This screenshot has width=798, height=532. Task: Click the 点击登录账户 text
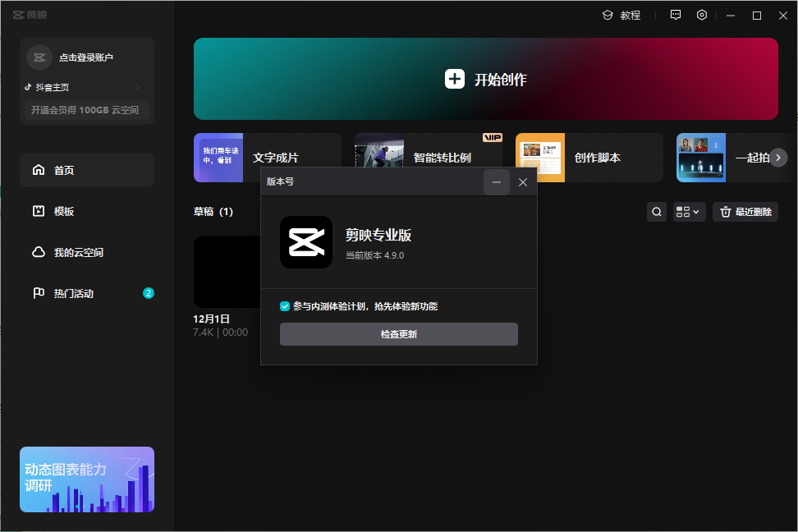tap(86, 57)
